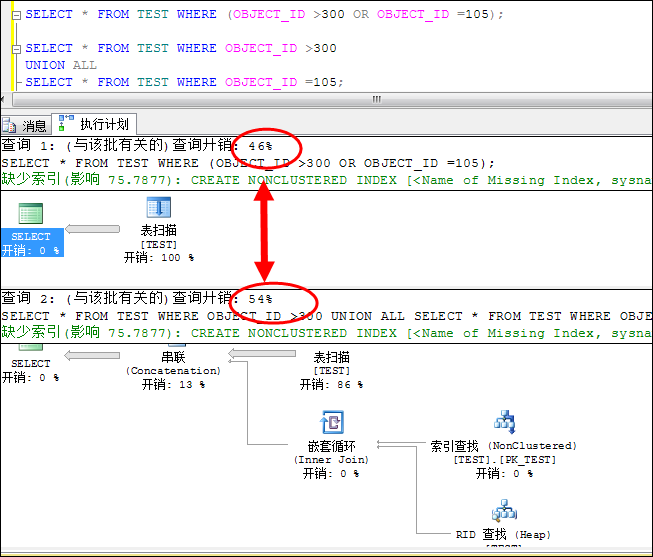Screen dimensions: 653x557
Task: Select the table scan icon in query 1
Action: (x=159, y=208)
